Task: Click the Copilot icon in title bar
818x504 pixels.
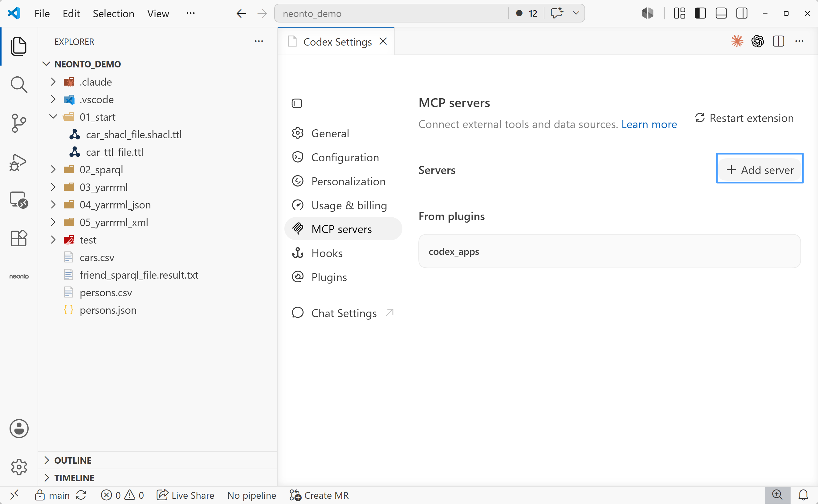Action: click(647, 13)
